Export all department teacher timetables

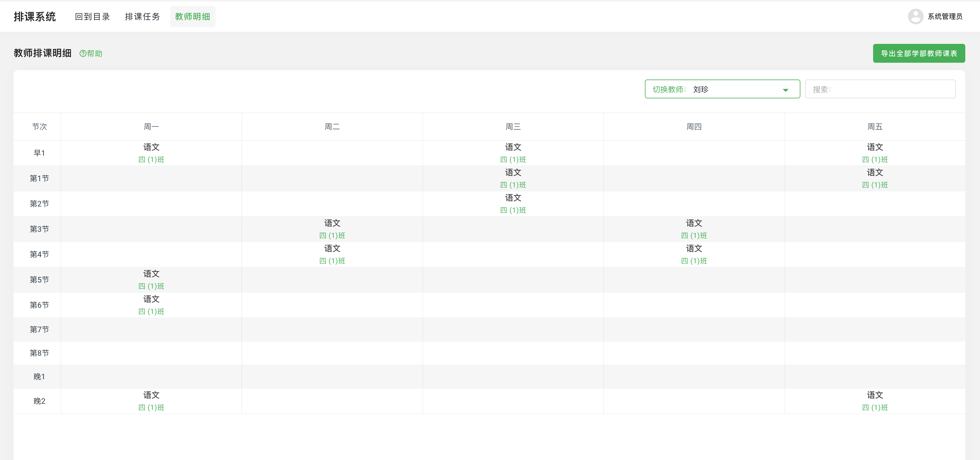(918, 54)
